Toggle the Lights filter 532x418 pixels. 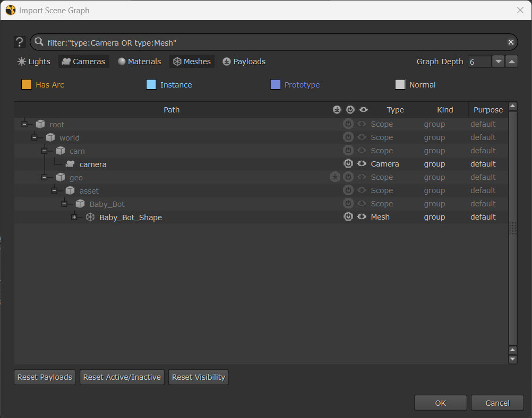coord(34,62)
